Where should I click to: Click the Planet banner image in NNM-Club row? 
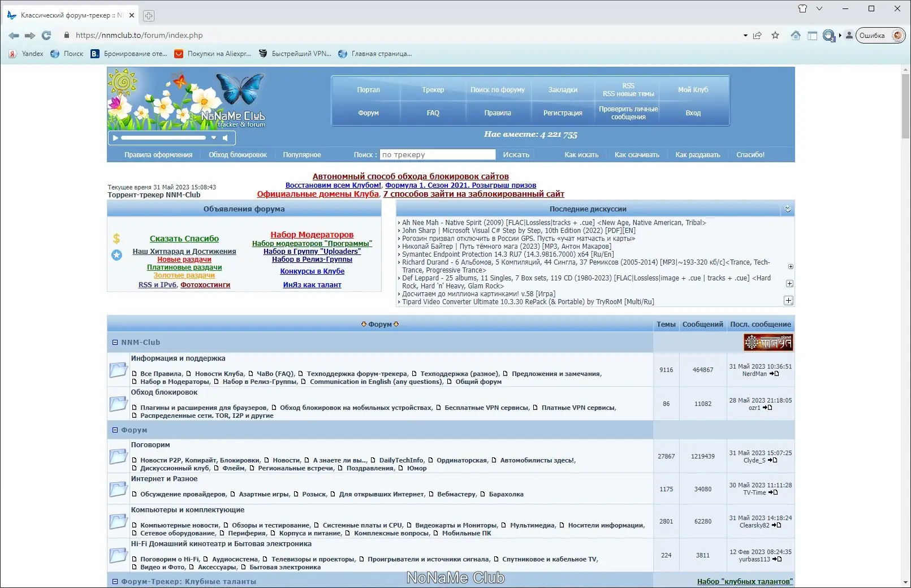[768, 342]
